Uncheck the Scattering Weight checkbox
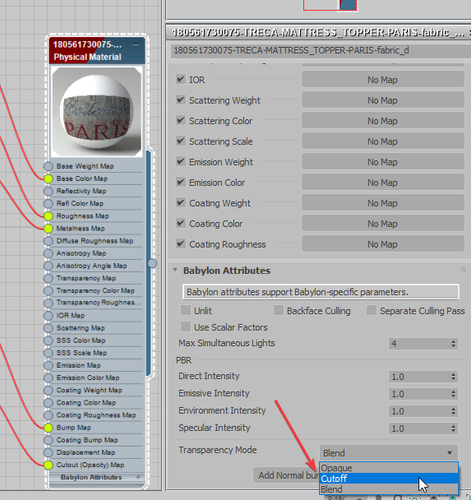 point(181,100)
